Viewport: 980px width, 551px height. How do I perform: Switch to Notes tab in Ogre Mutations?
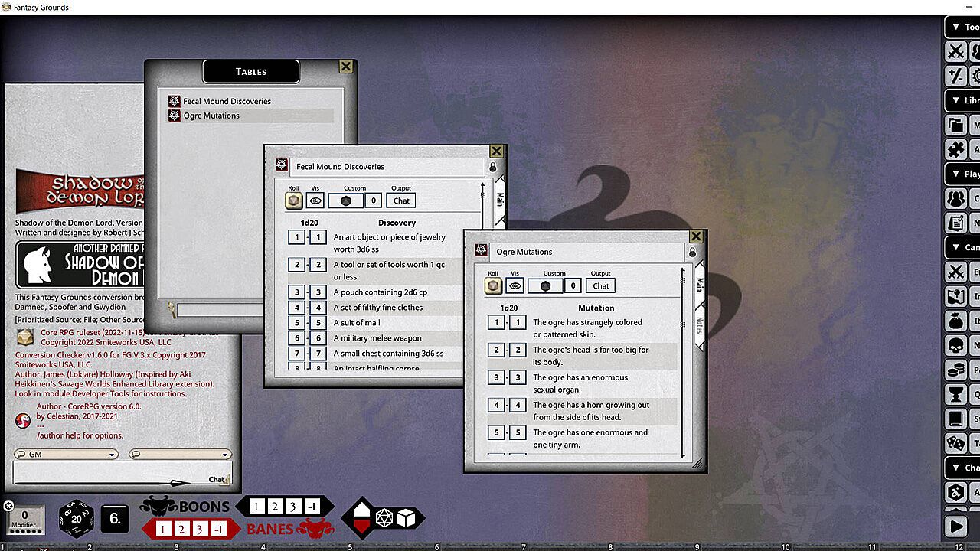[699, 324]
